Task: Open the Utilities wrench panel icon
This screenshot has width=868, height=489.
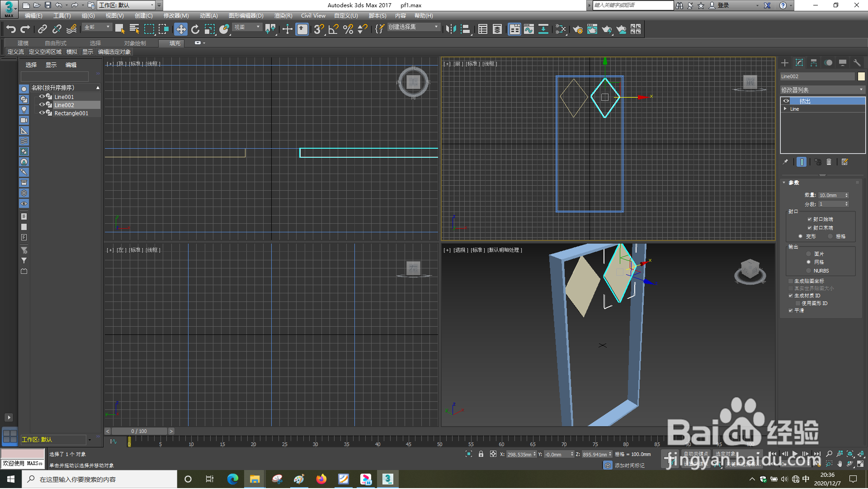Action: click(x=857, y=63)
